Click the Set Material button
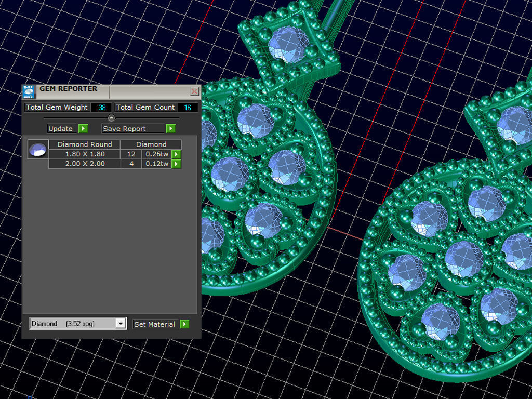The width and height of the screenshot is (532, 399). [x=156, y=324]
